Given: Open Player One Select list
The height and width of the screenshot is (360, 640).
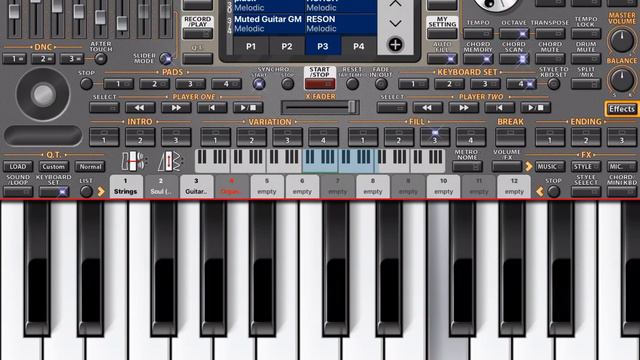Looking at the screenshot, I should pos(104,108).
